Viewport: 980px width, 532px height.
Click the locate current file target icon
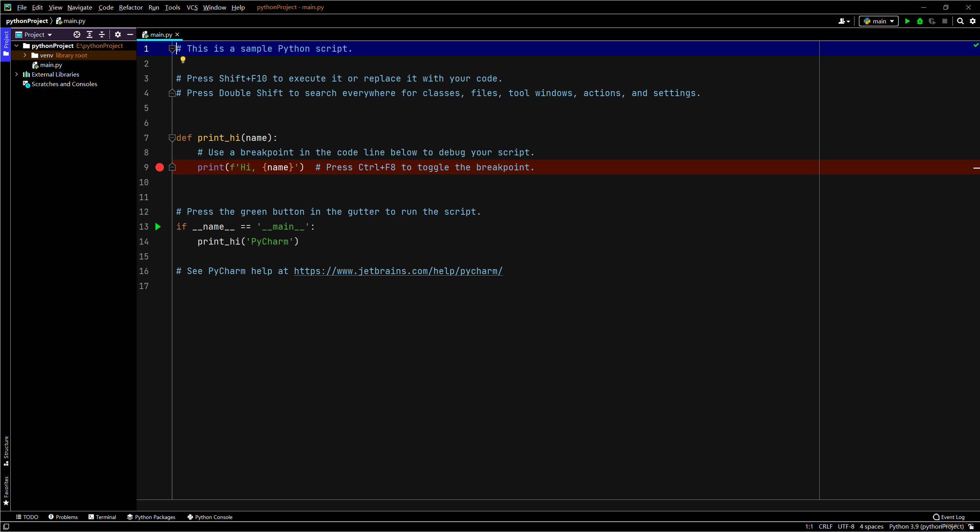click(77, 34)
